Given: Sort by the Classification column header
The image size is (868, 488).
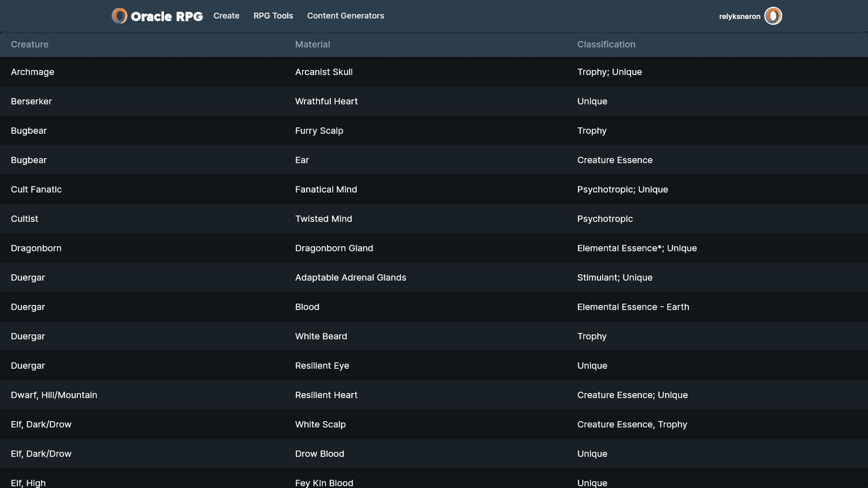Looking at the screenshot, I should coord(606,44).
